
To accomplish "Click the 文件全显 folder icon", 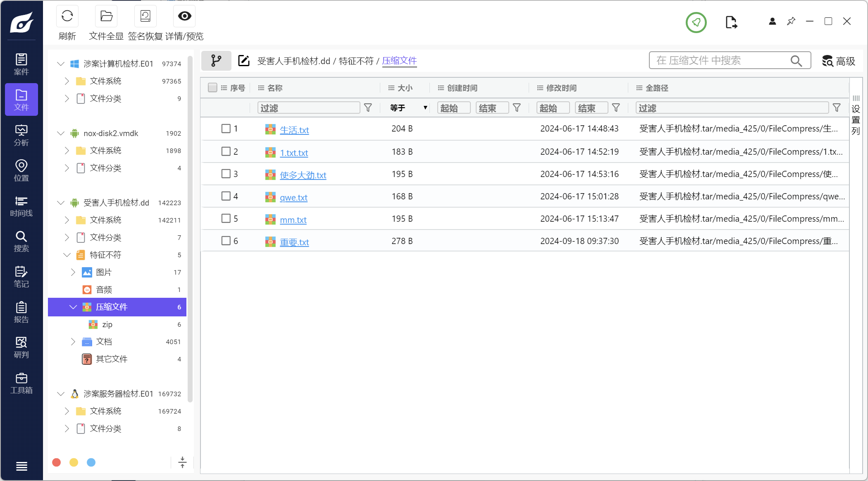I will pos(106,16).
